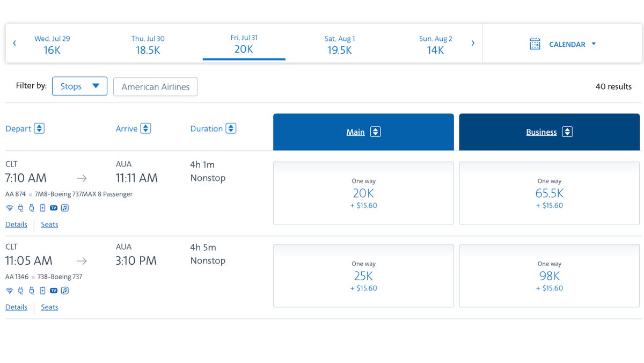Open the Stops filter dropdown
Screen dimensions: 644x363
pyautogui.click(x=79, y=86)
